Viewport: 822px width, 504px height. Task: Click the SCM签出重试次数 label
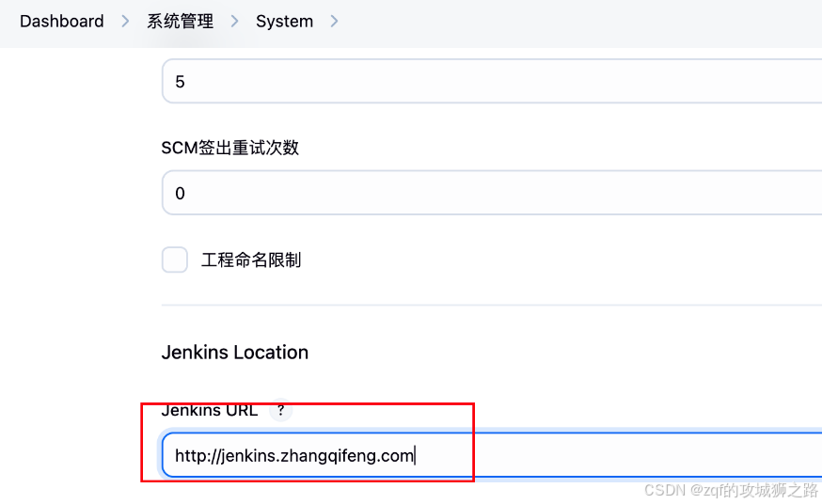point(230,148)
